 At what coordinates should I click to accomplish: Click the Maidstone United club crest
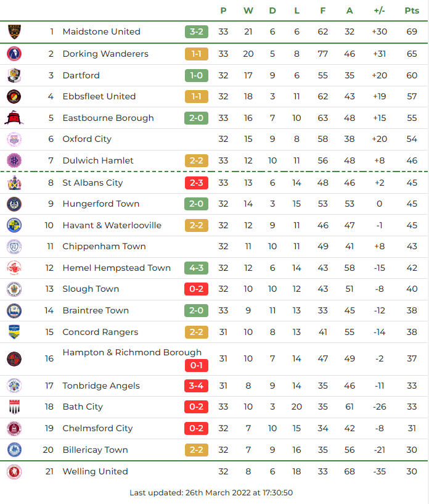14,31
